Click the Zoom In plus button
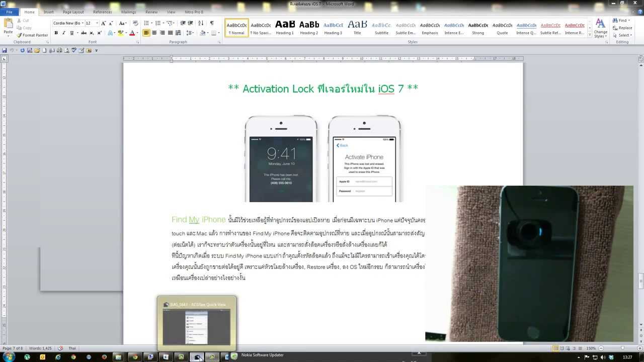The image size is (644, 362). 639,348
